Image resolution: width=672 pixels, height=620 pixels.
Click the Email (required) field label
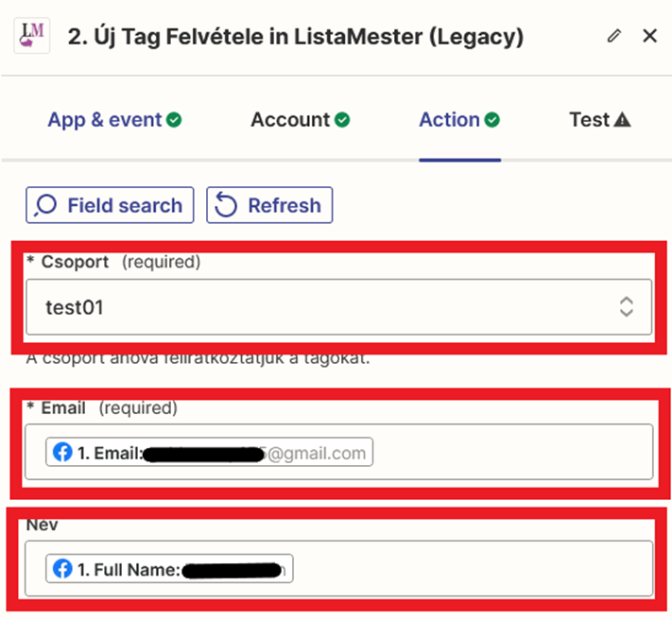102,408
